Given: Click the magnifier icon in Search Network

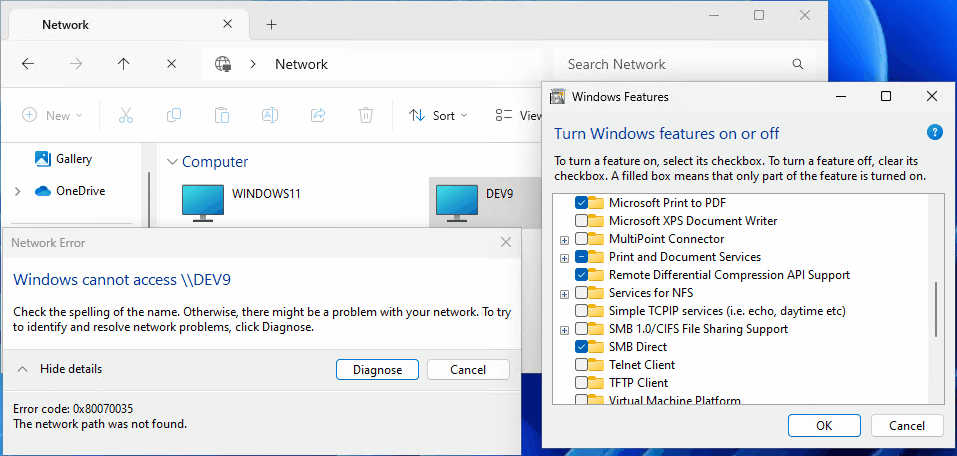Looking at the screenshot, I should [797, 64].
